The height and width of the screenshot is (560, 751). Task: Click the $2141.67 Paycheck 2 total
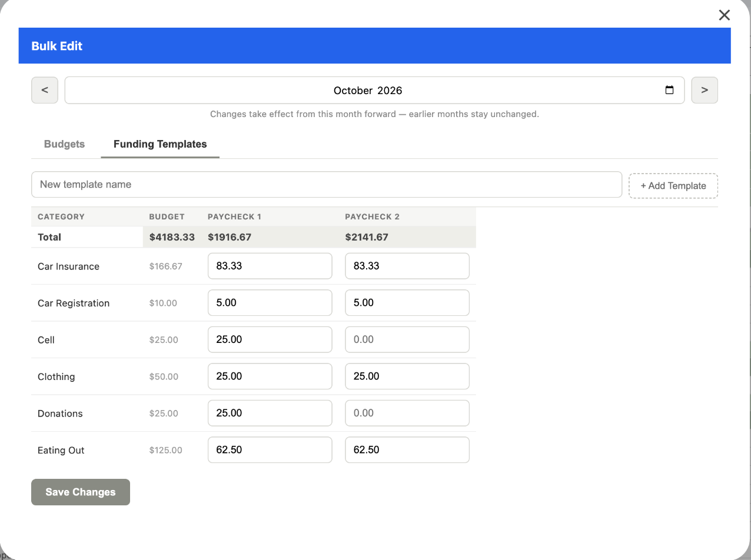click(368, 237)
